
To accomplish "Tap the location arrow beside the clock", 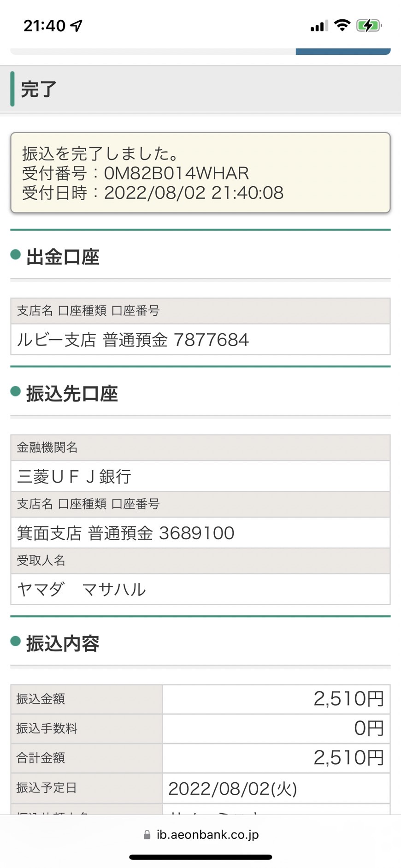I will [x=77, y=26].
